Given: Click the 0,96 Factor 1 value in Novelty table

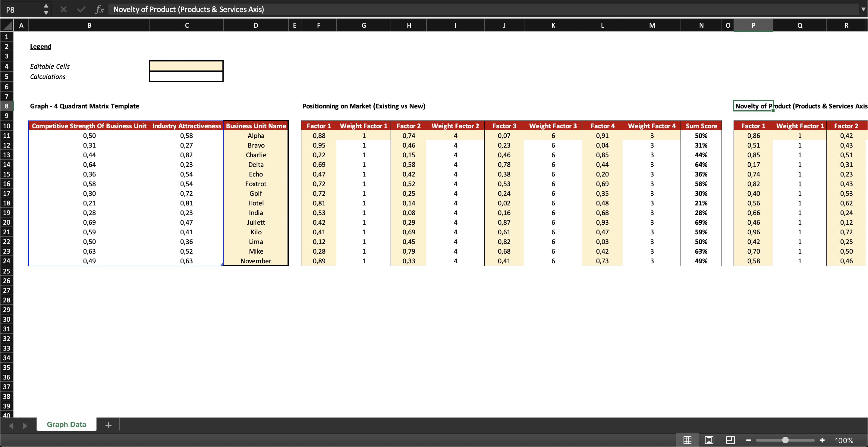Looking at the screenshot, I should (753, 232).
